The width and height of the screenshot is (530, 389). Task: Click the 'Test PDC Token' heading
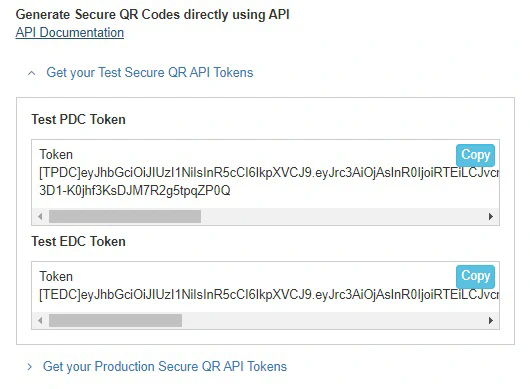[x=78, y=120]
